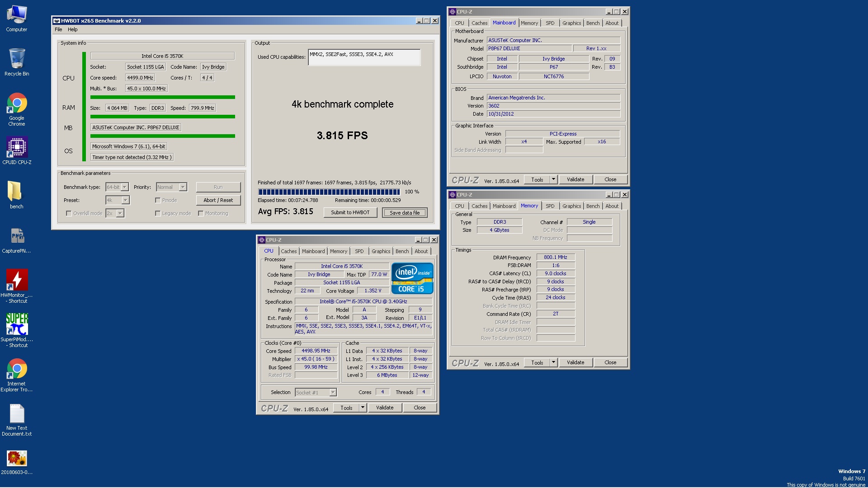Expand Tools arrow in CPU-Z Mainboard window
This screenshot has height=488, width=868.
[x=553, y=179]
